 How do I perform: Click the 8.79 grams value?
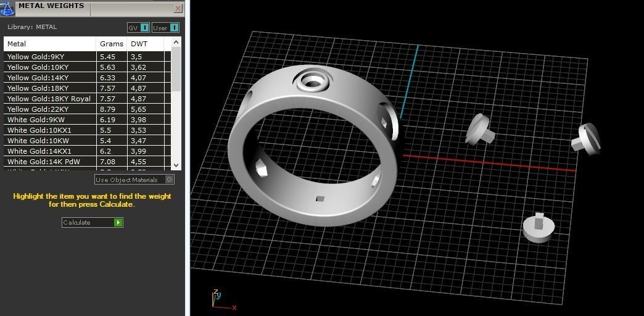pos(107,109)
